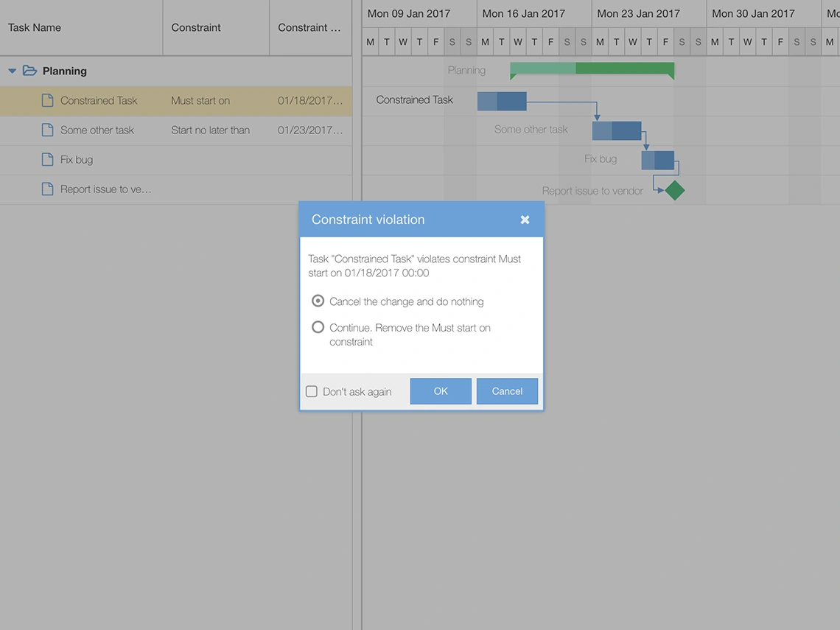The height and width of the screenshot is (630, 840).
Task: Select Continue. Remove the Must start on constraint
Action: tap(318, 326)
